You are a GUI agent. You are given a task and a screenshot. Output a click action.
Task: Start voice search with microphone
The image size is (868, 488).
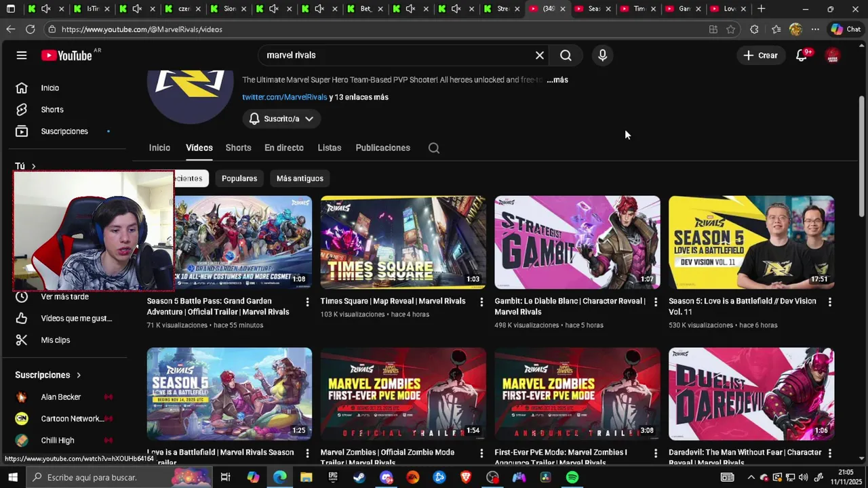[602, 56]
